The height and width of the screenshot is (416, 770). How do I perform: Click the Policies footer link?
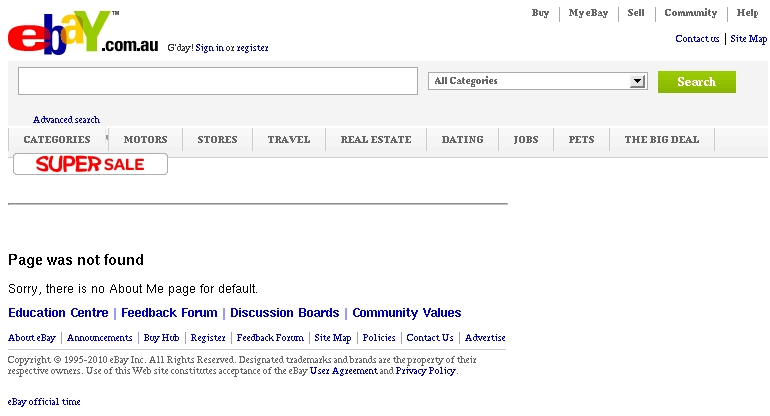tap(379, 338)
